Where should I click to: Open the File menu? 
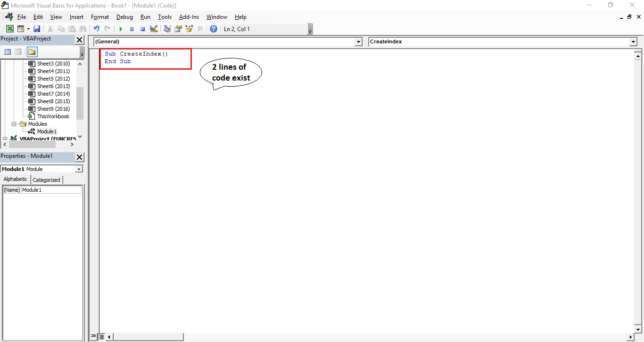pos(22,17)
